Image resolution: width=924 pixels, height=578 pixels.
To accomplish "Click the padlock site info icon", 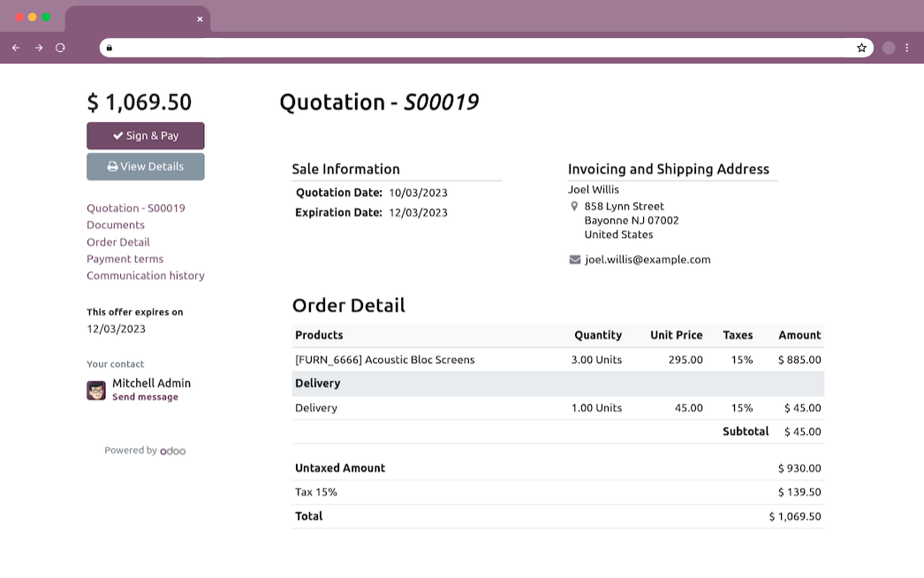I will coord(109,48).
